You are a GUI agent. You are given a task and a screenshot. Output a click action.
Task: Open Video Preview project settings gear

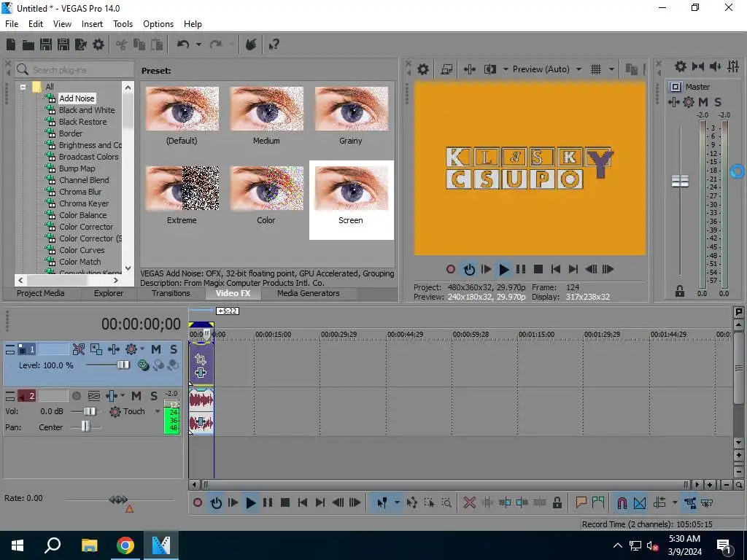422,69
